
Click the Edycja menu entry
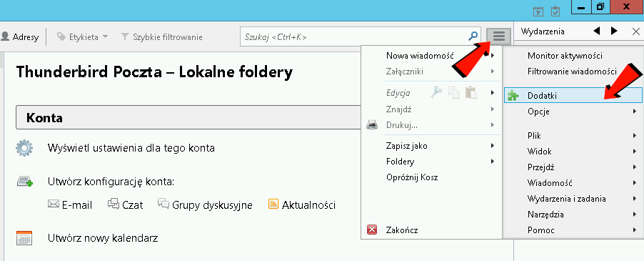398,93
